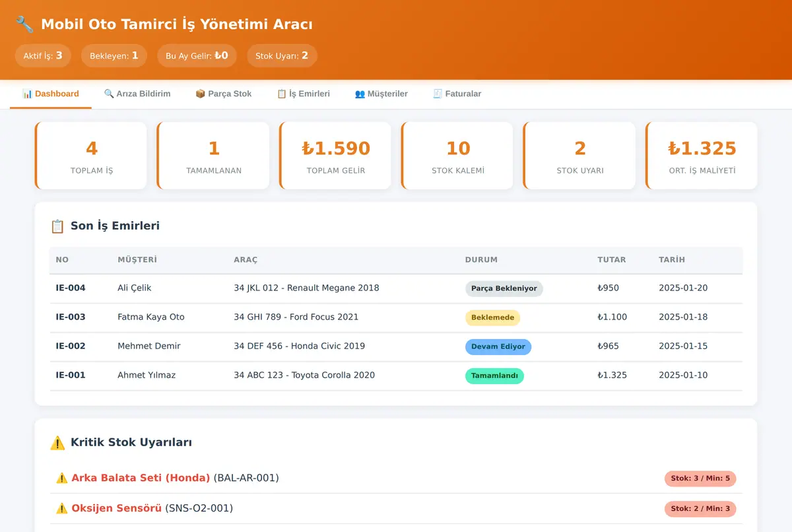
Task: Click the Stok: 3 / Min: 5 badge
Action: pyautogui.click(x=700, y=479)
